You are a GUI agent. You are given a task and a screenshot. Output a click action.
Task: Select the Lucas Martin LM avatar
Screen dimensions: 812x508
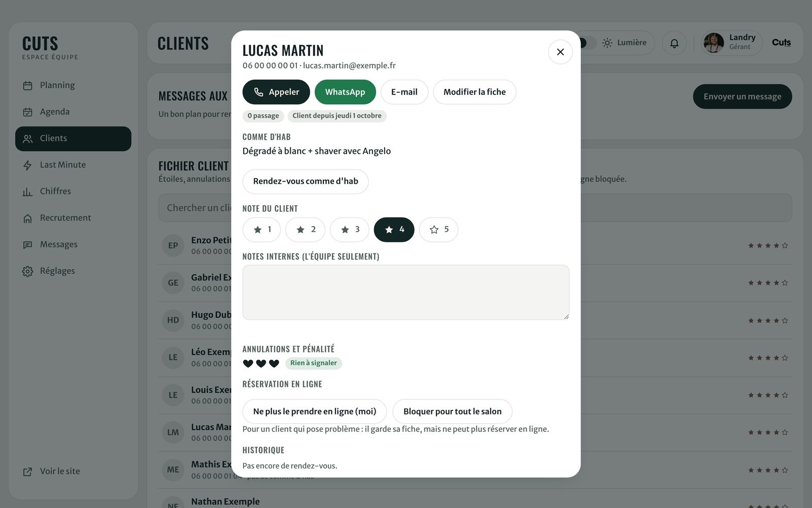pyautogui.click(x=173, y=432)
